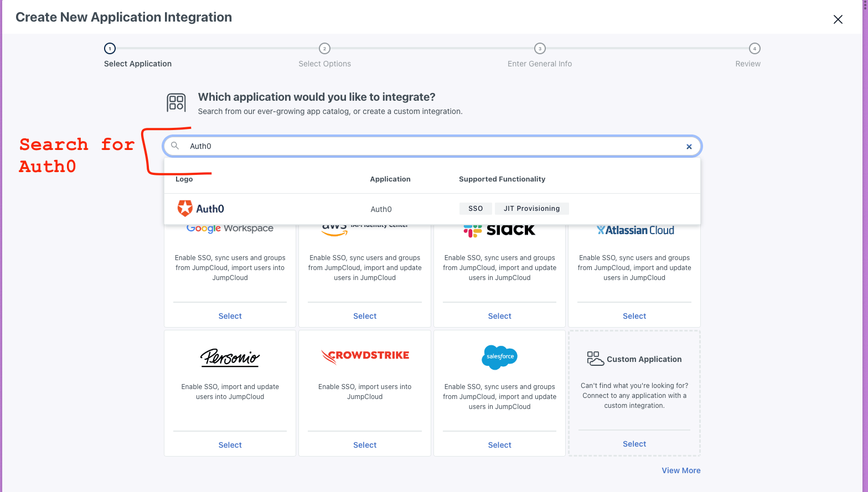
Task: Clear the Auth0 search text with the x icon
Action: pyautogui.click(x=689, y=147)
